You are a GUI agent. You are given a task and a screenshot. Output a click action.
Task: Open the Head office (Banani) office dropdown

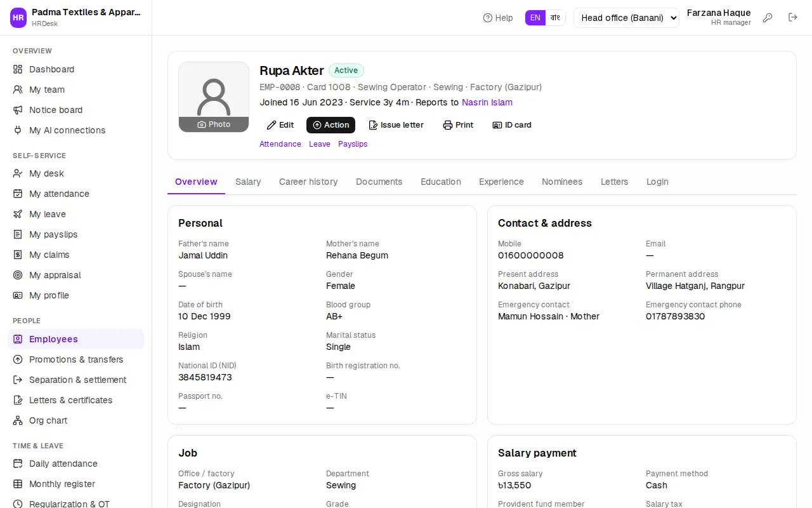[626, 18]
